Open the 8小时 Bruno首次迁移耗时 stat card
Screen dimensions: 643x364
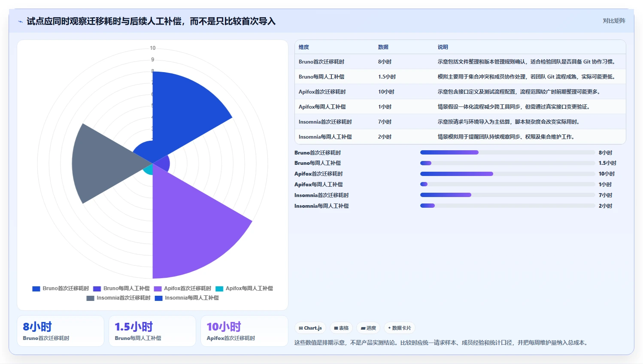61,331
